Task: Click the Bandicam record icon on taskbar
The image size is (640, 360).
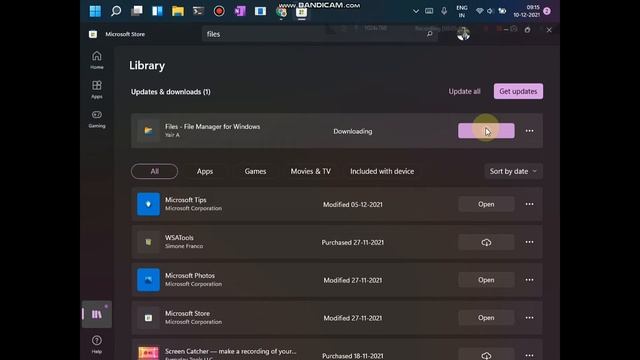Action: (x=219, y=11)
